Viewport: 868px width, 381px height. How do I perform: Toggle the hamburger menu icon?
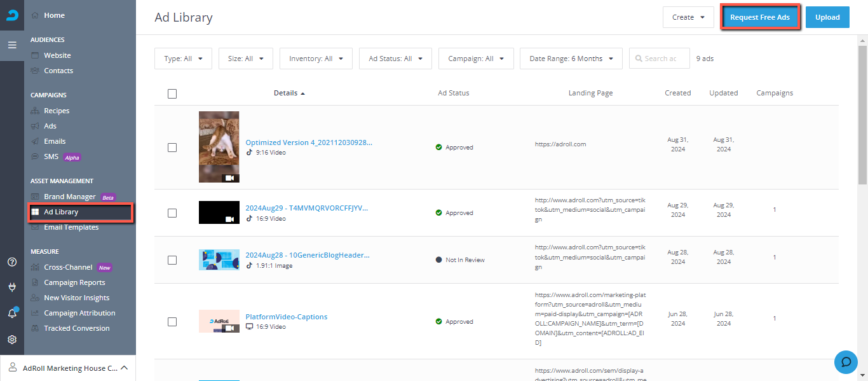pos(12,45)
